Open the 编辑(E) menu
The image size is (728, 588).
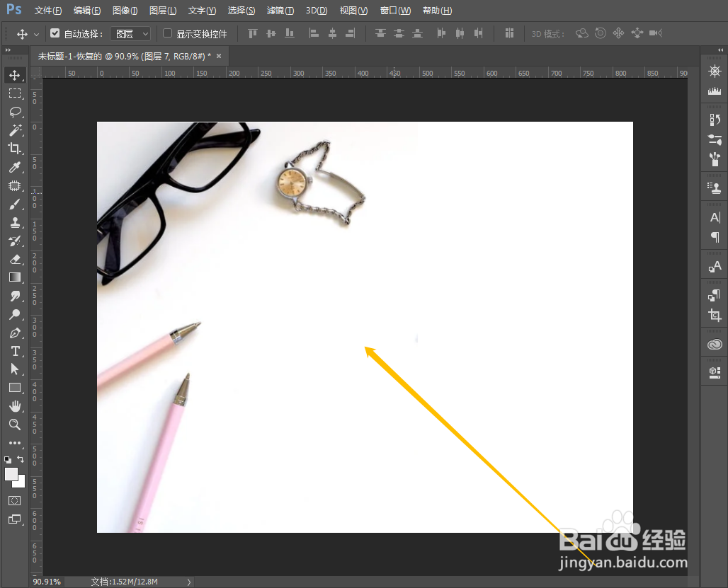(x=87, y=10)
